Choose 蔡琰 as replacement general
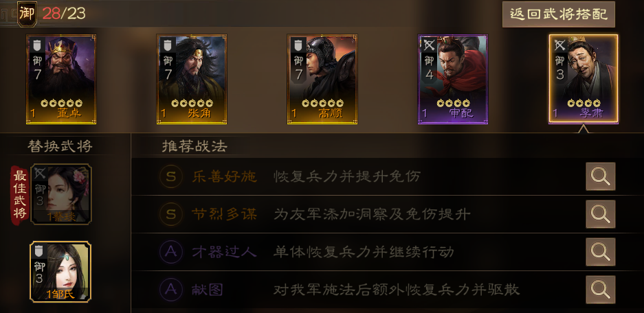The image size is (644, 313). tap(60, 194)
